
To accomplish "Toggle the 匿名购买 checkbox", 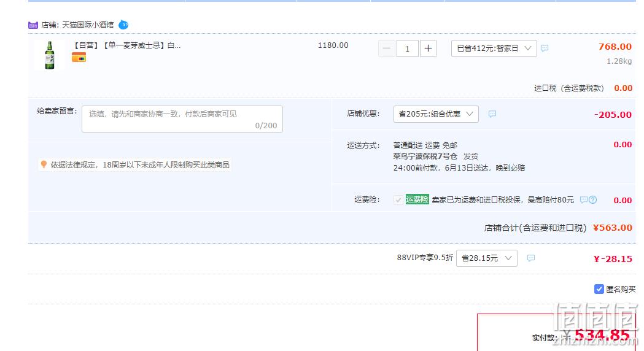I will [x=599, y=289].
